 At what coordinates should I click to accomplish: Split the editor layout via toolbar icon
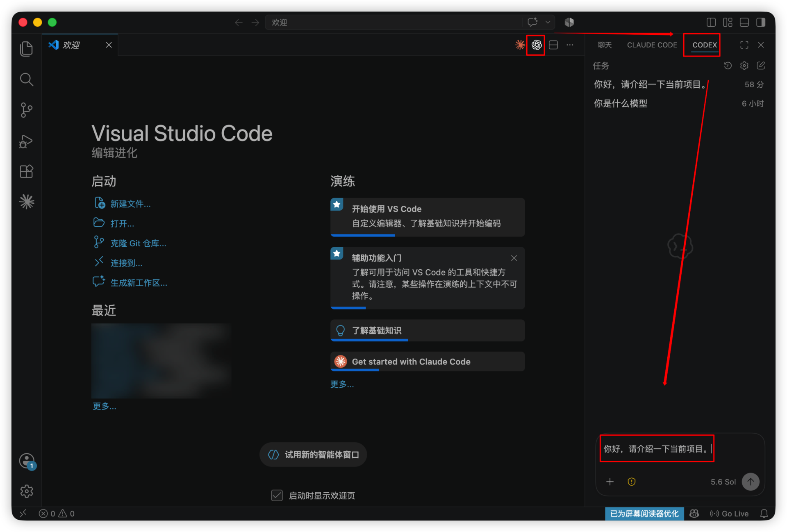(x=553, y=45)
